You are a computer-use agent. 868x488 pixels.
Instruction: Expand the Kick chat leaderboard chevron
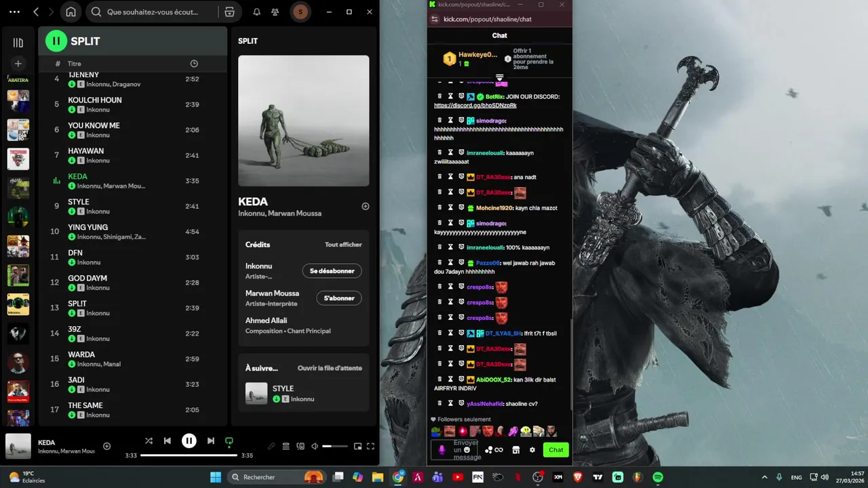click(500, 77)
